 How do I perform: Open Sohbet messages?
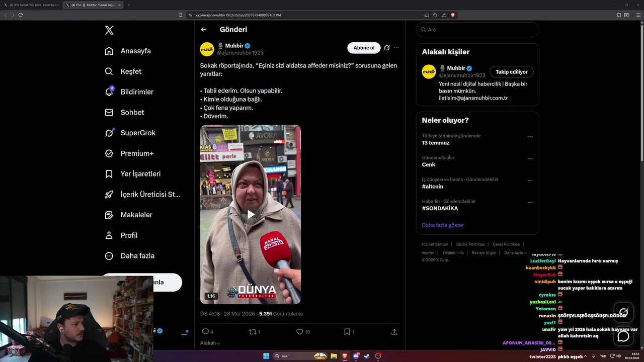click(x=124, y=113)
